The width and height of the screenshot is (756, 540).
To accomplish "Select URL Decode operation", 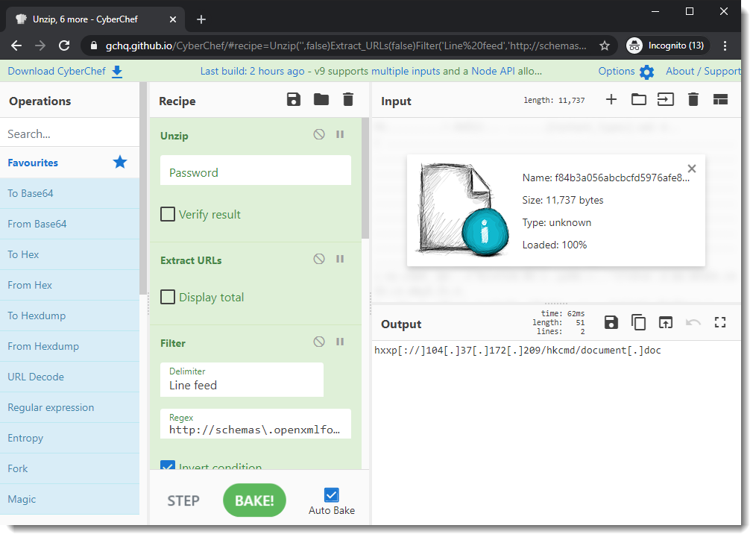I will [69, 377].
